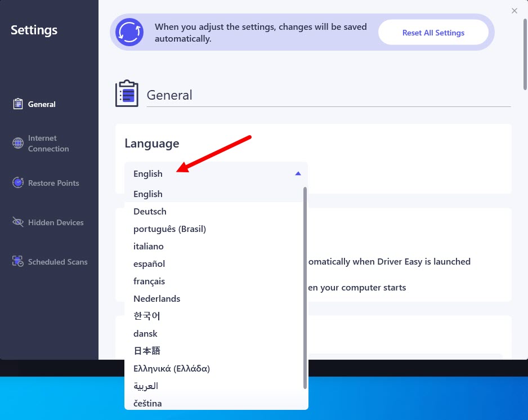Select español as the language
Image resolution: width=528 pixels, height=420 pixels.
click(149, 264)
